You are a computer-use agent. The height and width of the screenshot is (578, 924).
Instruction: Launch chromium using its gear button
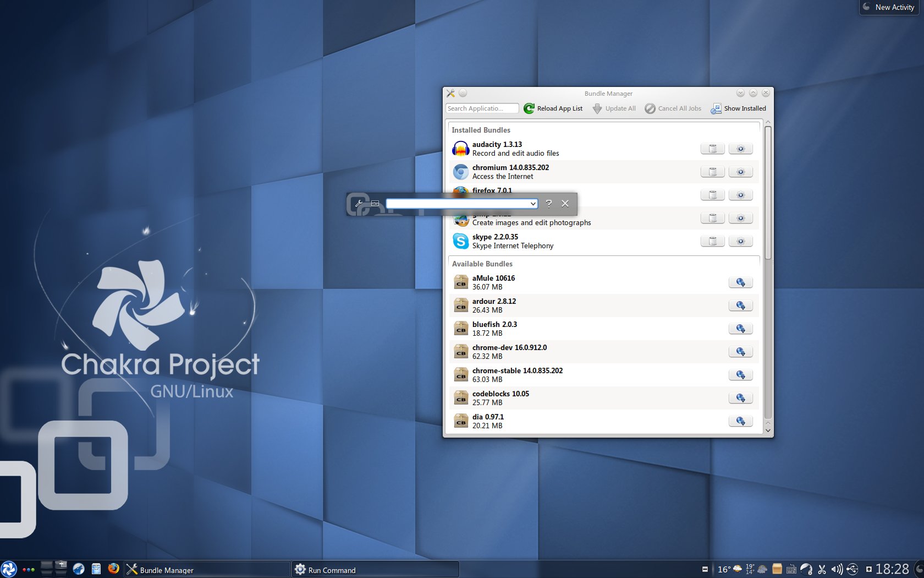740,172
